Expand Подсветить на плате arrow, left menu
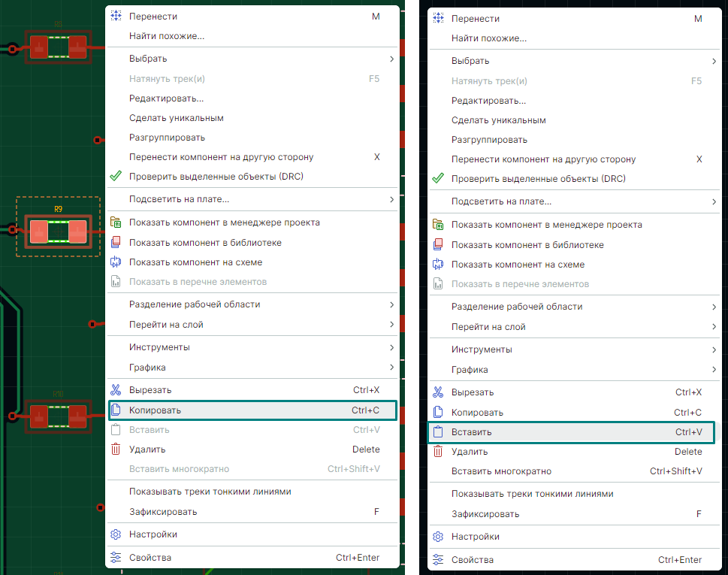This screenshot has width=728, height=575. coord(392,199)
